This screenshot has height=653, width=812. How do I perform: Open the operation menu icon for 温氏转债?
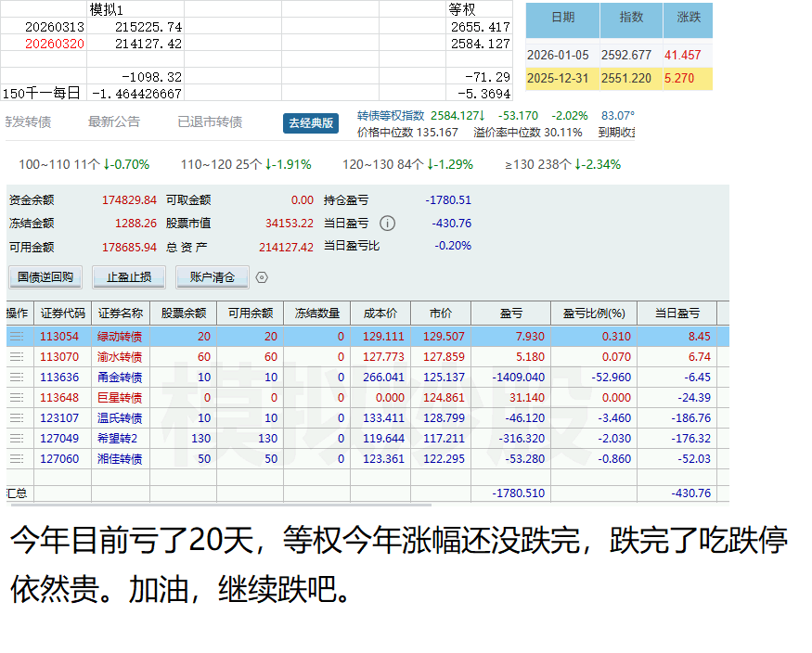[17, 418]
